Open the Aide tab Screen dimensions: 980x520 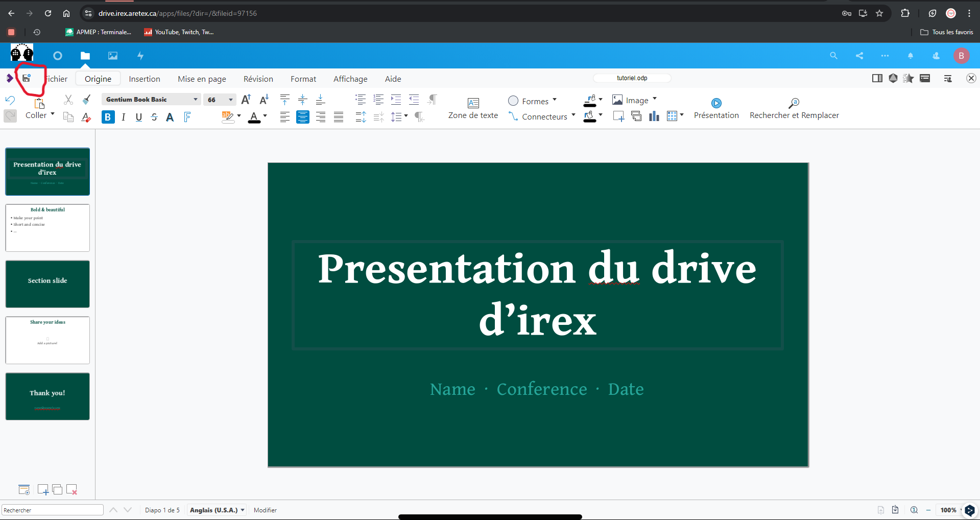coord(393,79)
